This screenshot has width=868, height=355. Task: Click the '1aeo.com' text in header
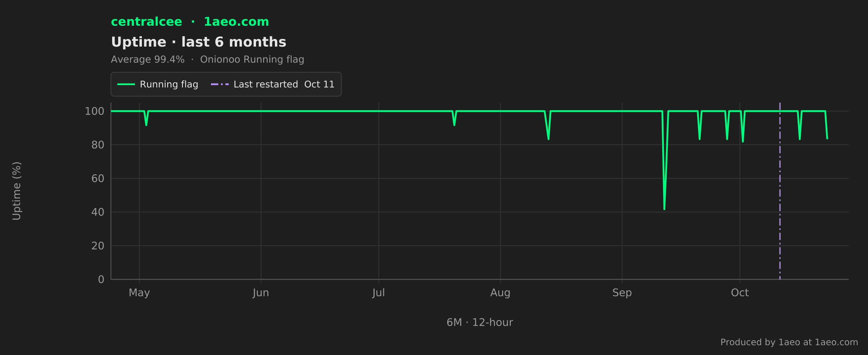click(236, 22)
